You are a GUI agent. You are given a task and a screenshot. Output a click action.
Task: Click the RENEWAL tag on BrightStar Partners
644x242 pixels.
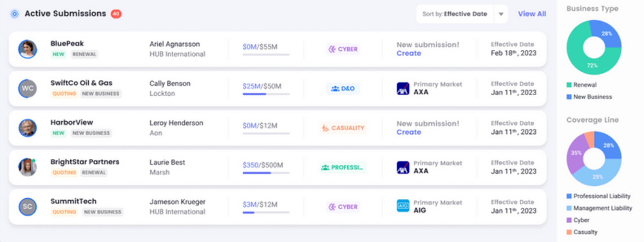point(94,172)
